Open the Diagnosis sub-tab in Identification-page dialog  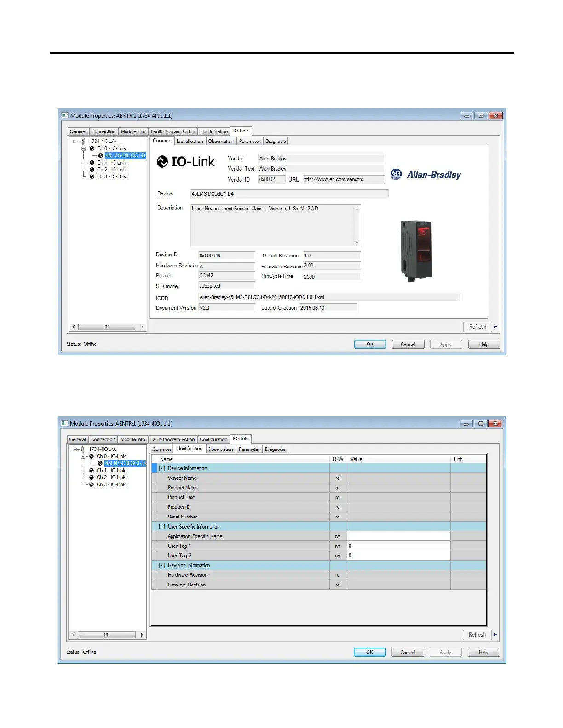(x=275, y=449)
